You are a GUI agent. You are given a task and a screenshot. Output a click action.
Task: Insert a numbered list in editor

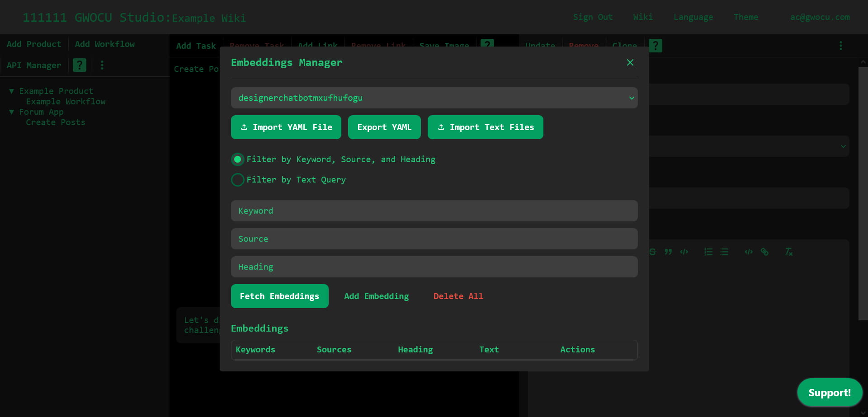tap(708, 252)
